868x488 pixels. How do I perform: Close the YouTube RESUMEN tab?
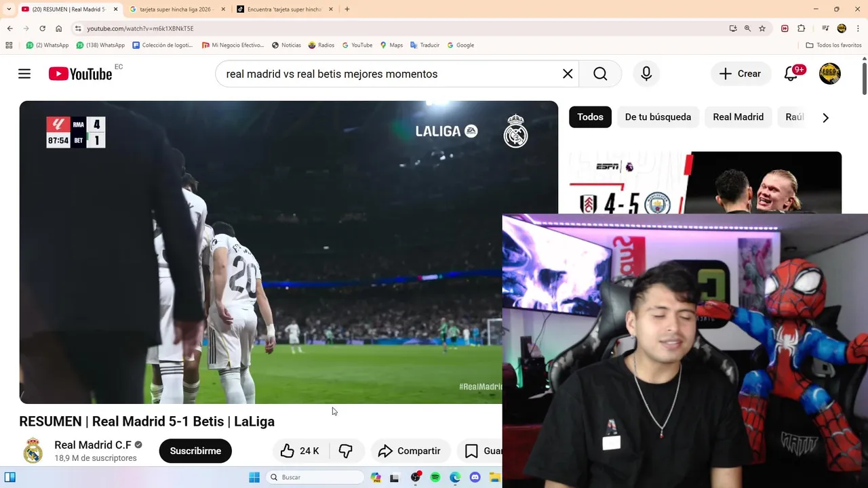(115, 9)
